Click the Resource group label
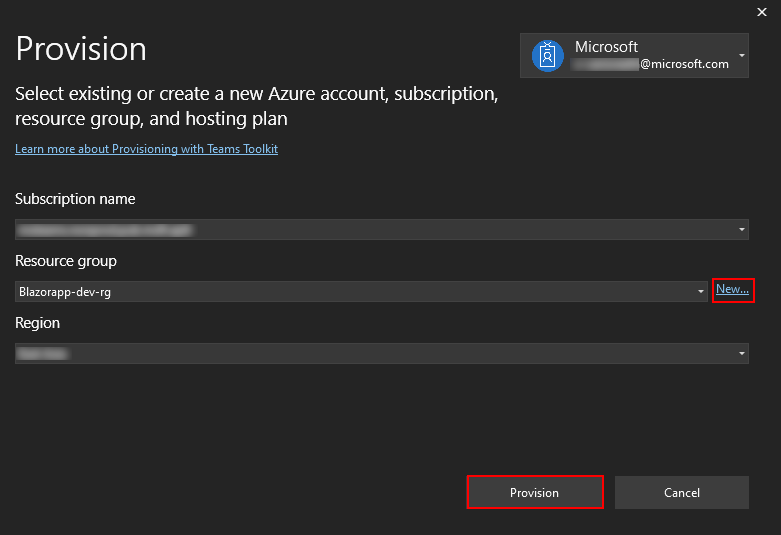This screenshot has width=781, height=535. (x=66, y=261)
